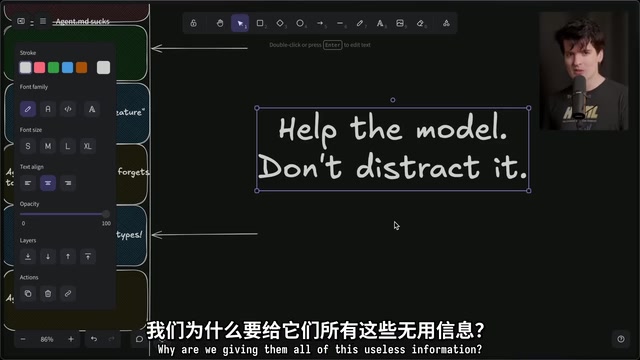The image size is (640, 360).
Task: Select the Hand pan tool
Action: coord(220,23)
